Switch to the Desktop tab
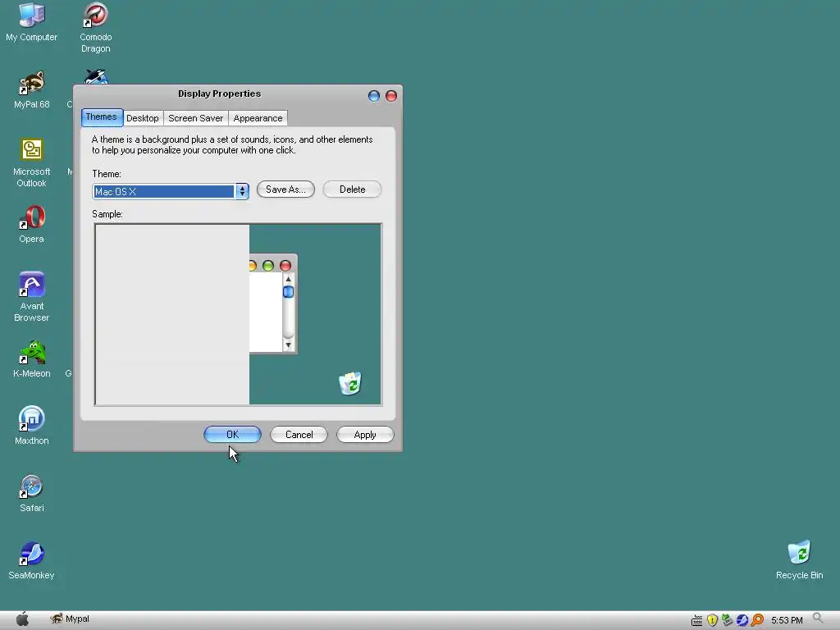The image size is (840, 630). (x=143, y=118)
